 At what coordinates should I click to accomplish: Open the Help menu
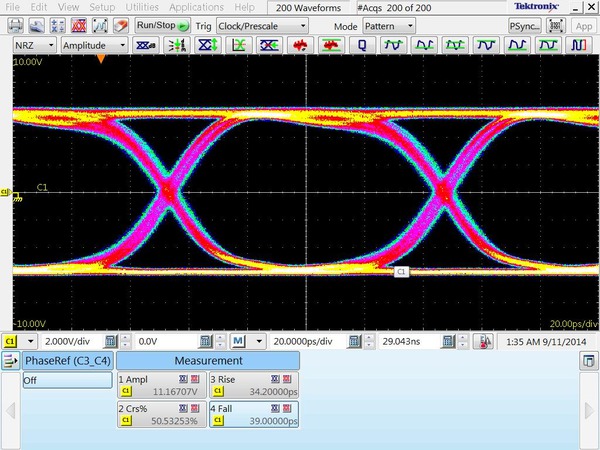[x=245, y=7]
